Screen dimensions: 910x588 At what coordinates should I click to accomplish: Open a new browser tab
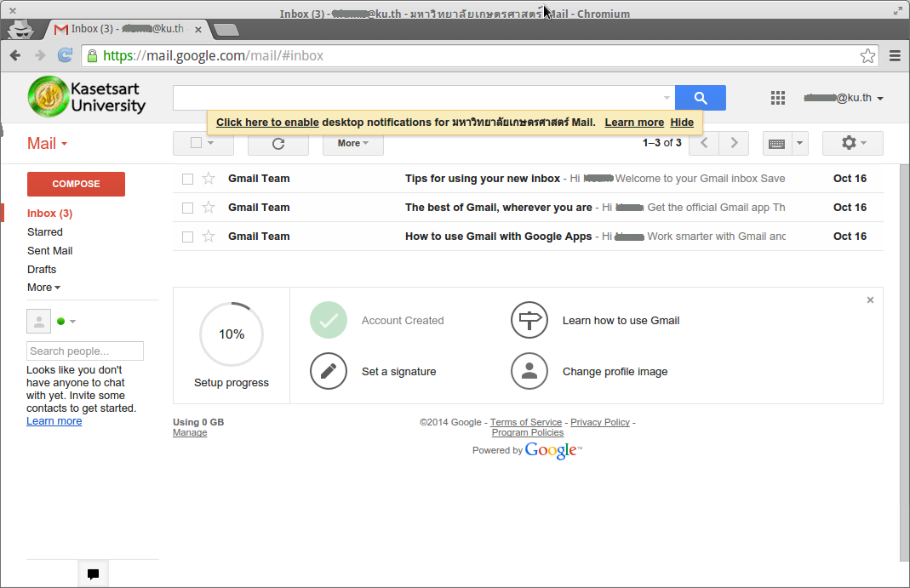[226, 30]
